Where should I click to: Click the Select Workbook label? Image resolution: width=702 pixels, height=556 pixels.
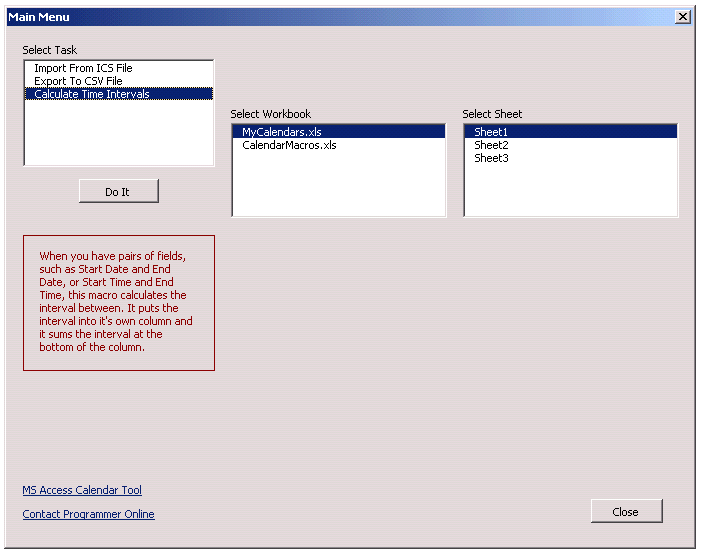click(x=270, y=114)
